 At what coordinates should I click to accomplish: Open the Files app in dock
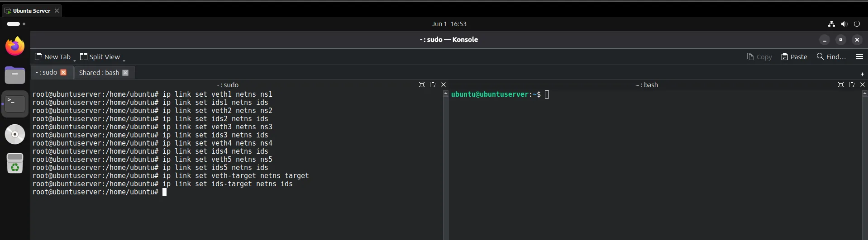point(15,75)
